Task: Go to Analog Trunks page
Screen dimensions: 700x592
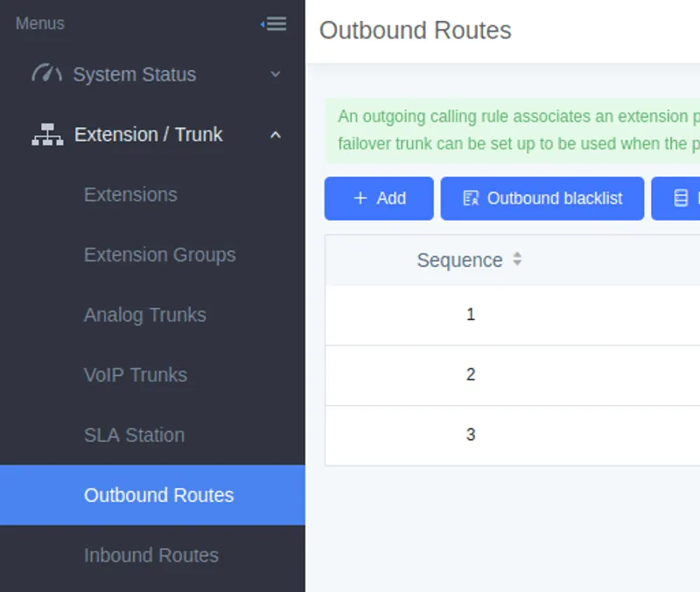Action: 144,315
